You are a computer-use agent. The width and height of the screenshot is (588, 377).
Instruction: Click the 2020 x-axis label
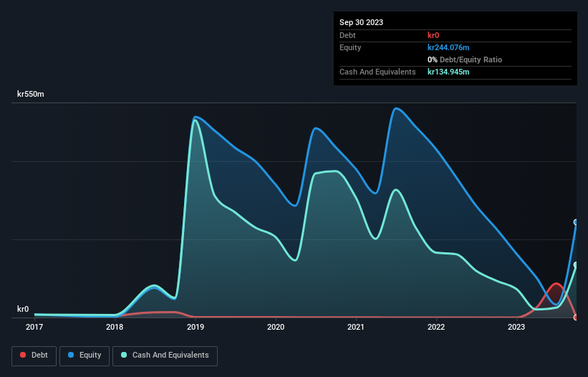pyautogui.click(x=276, y=327)
